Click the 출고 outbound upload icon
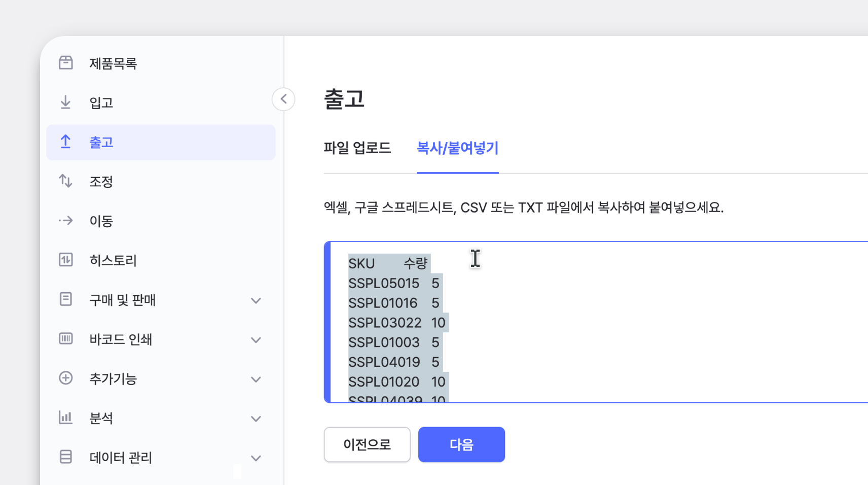Image resolution: width=868 pixels, height=485 pixels. 65,142
